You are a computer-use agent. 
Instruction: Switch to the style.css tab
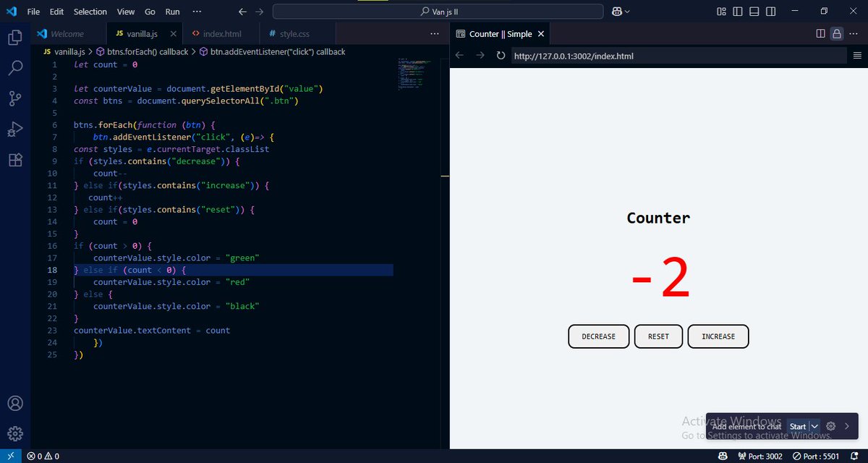(297, 33)
